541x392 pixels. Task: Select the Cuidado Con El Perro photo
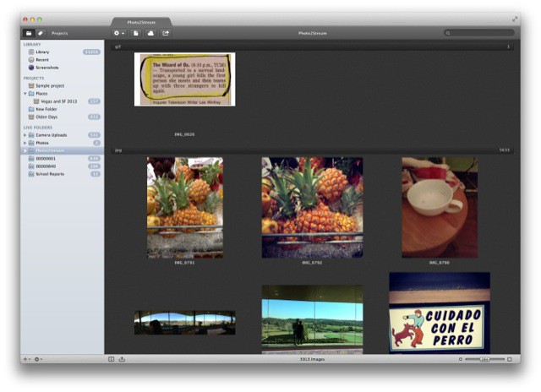point(439,313)
